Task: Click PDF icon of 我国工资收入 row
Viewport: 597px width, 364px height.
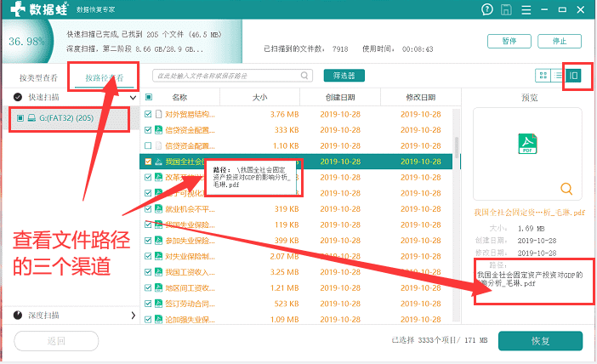Action: tap(158, 272)
